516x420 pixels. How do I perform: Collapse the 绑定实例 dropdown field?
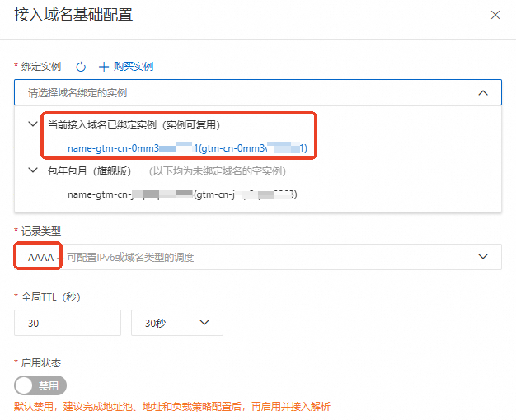[x=258, y=92]
